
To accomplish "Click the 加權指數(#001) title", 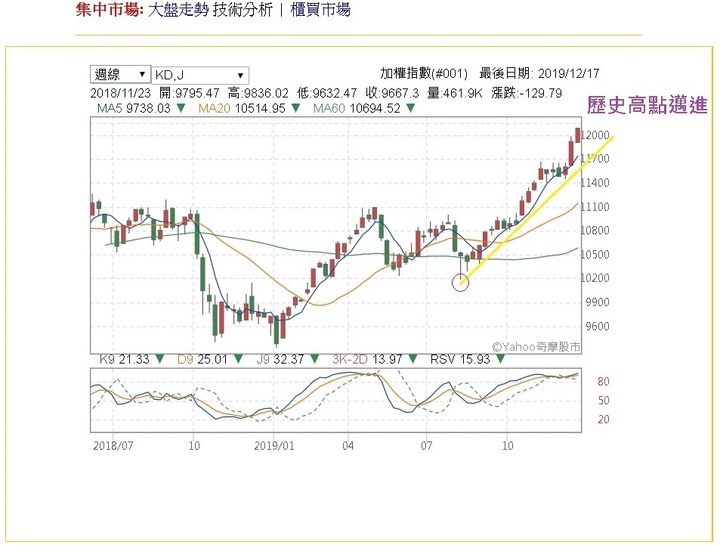I will (x=424, y=73).
